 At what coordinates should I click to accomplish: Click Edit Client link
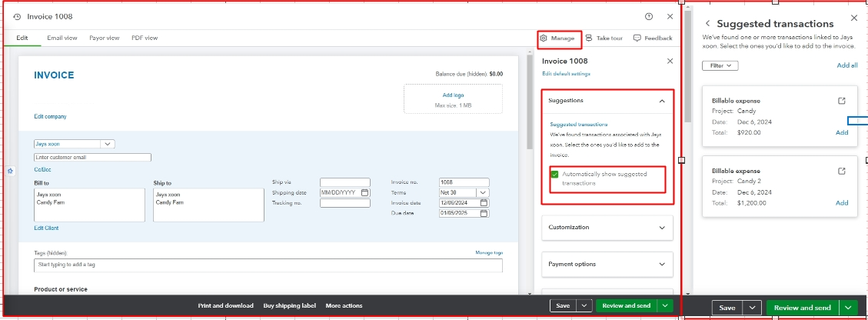(x=46, y=228)
